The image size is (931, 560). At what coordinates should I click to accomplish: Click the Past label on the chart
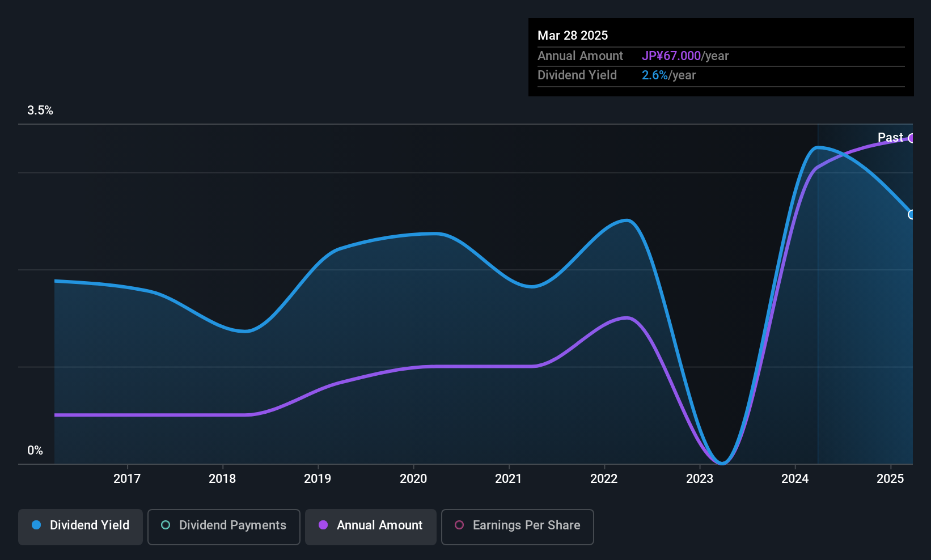coord(890,138)
